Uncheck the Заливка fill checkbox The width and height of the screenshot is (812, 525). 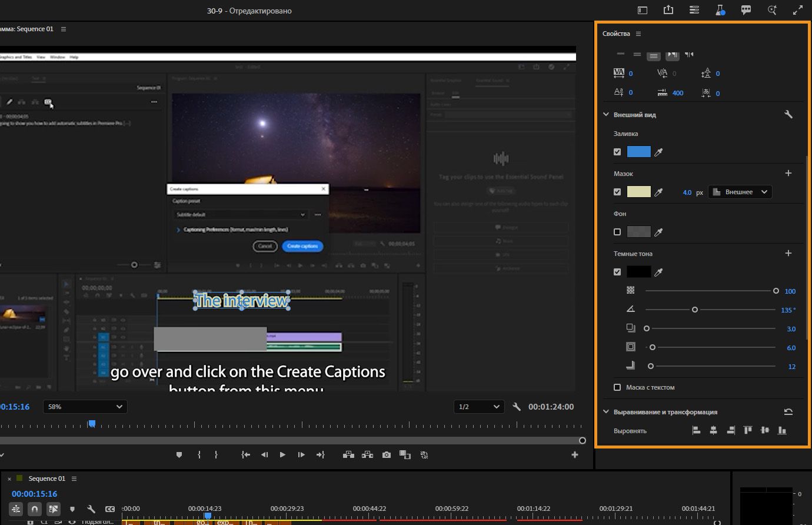pyautogui.click(x=617, y=152)
